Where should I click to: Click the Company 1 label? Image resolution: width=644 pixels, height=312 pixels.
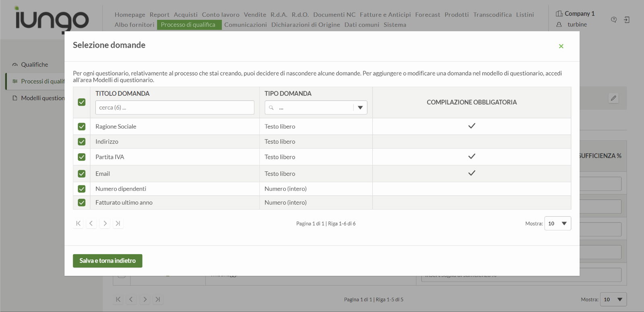(x=580, y=14)
